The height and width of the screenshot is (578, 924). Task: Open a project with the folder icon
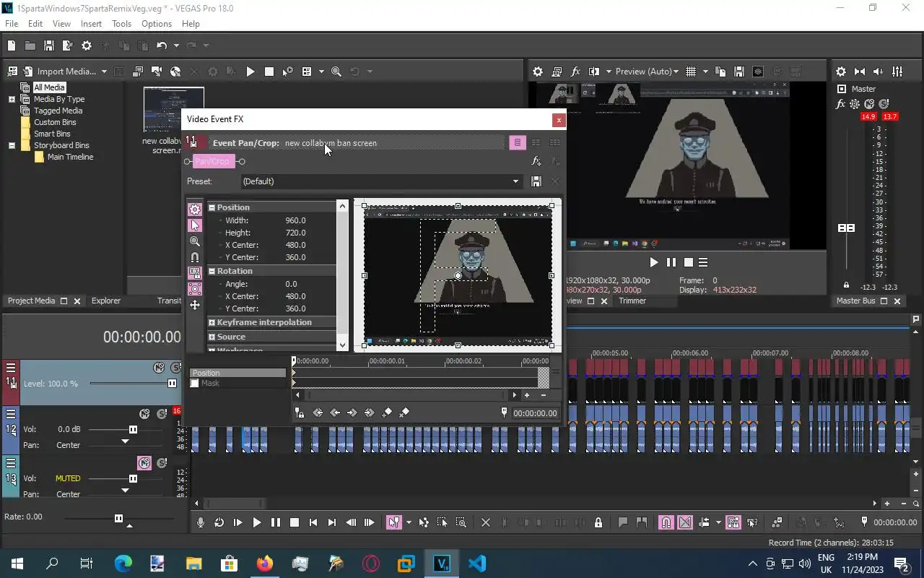(x=30, y=46)
